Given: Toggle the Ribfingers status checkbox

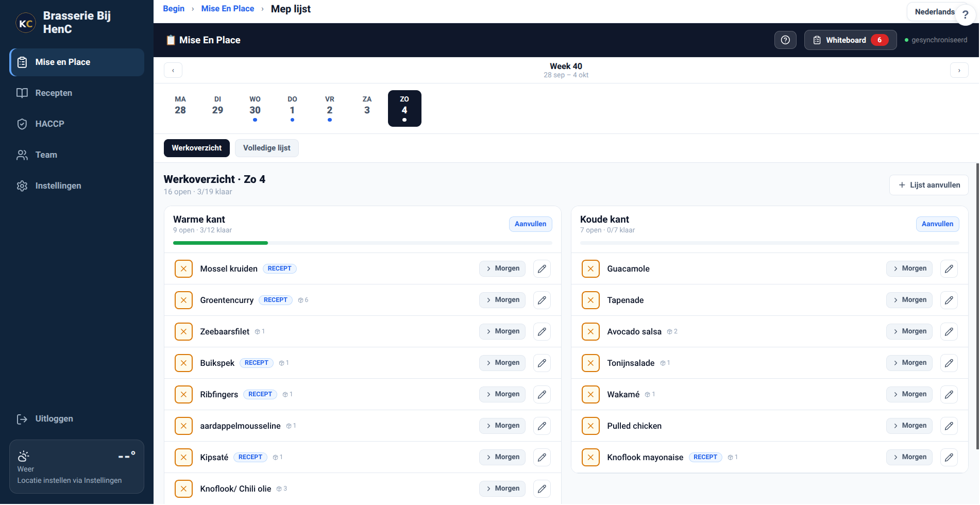Looking at the screenshot, I should coord(183,394).
